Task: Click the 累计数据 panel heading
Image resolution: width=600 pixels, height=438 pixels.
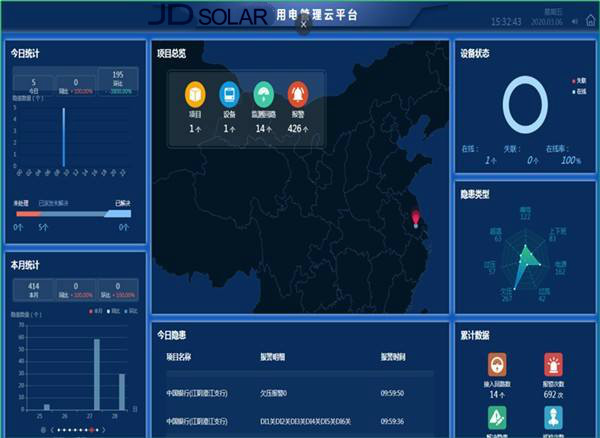Action: [475, 335]
